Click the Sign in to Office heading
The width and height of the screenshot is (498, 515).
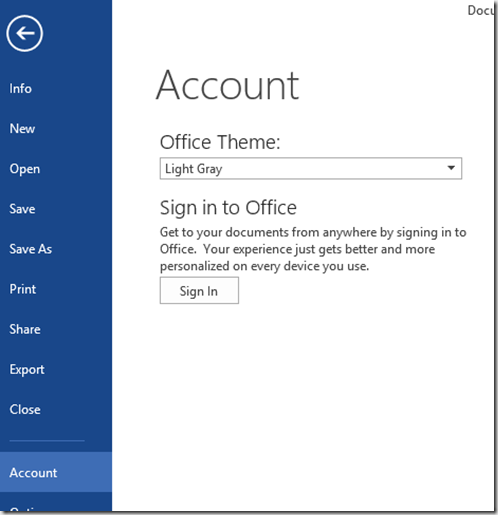click(x=228, y=208)
